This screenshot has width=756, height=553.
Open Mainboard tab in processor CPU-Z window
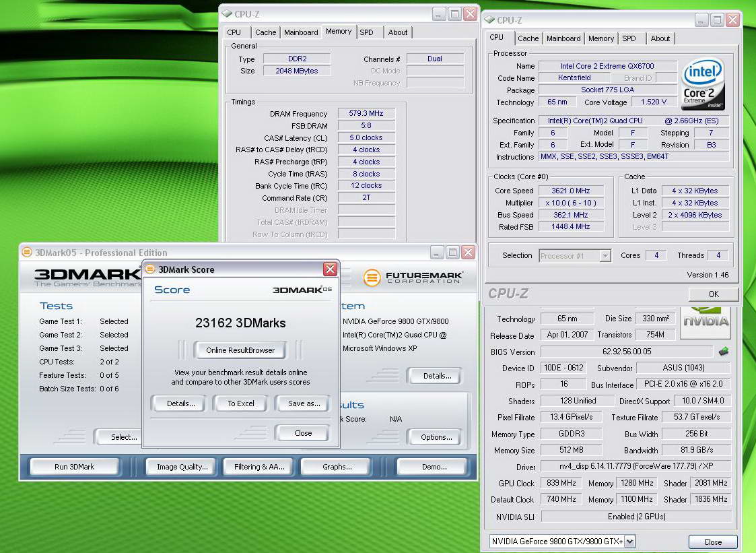563,38
